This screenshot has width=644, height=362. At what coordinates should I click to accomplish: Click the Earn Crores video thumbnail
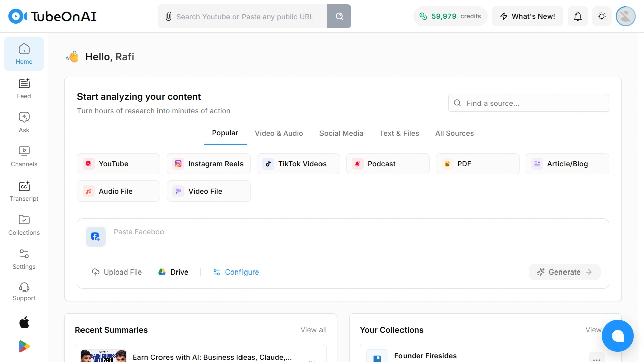click(x=104, y=356)
